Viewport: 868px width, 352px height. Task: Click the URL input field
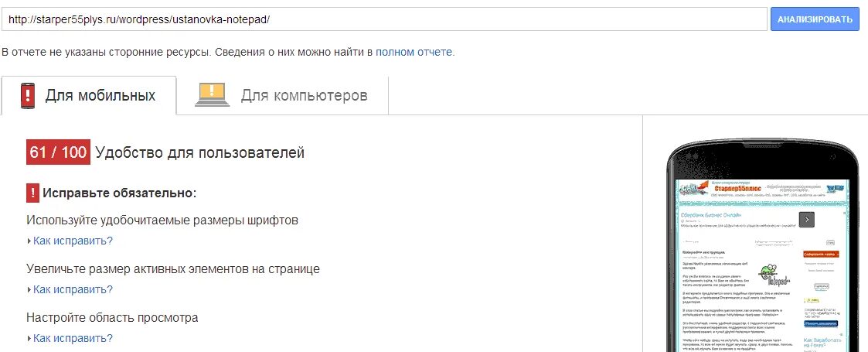384,19
